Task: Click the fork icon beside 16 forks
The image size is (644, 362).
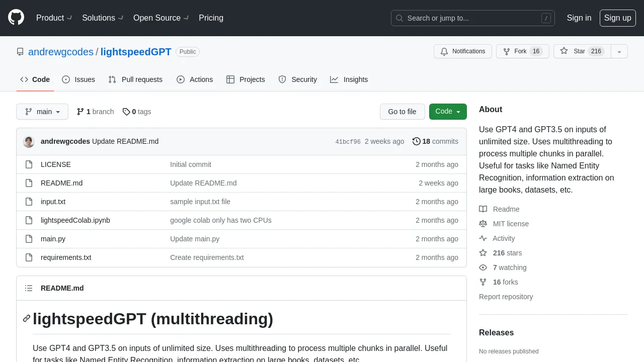Action: pos(483,282)
